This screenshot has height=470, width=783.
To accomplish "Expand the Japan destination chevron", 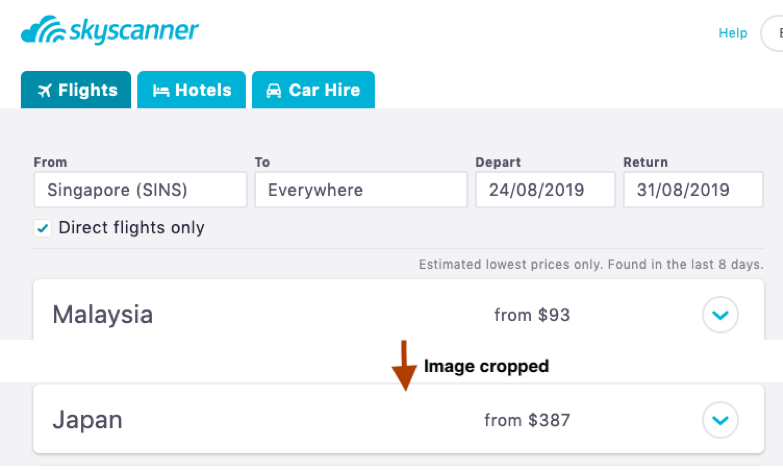I will (x=720, y=419).
